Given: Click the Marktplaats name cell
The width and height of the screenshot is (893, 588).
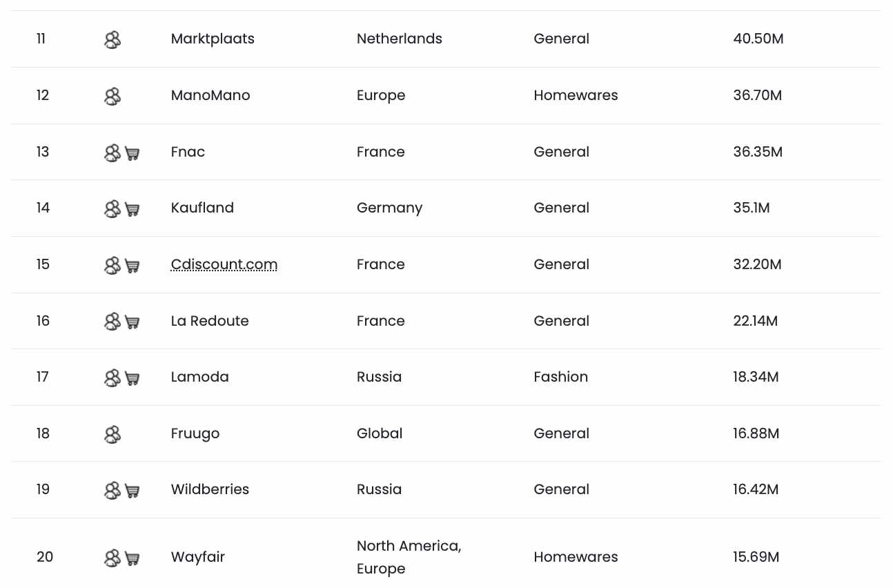Looking at the screenshot, I should 213,39.
